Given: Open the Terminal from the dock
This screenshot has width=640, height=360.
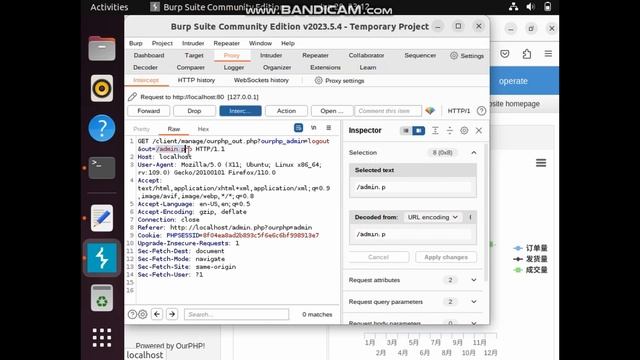Looking at the screenshot, I should tap(102, 168).
